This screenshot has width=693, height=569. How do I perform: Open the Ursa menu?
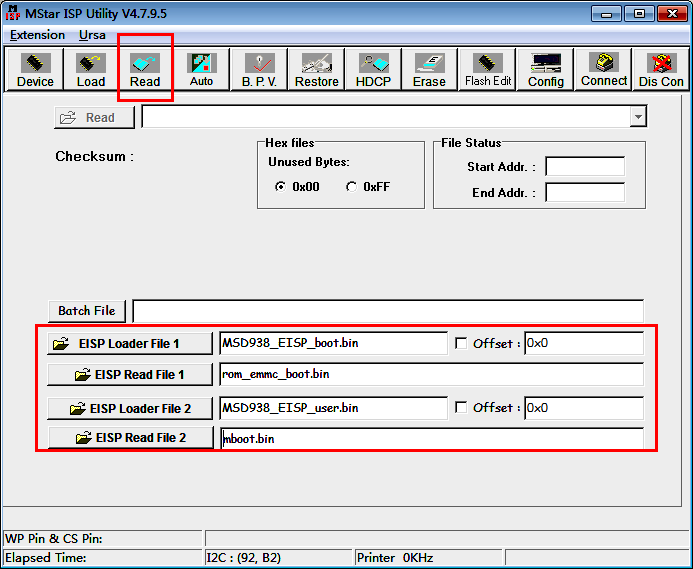click(92, 35)
